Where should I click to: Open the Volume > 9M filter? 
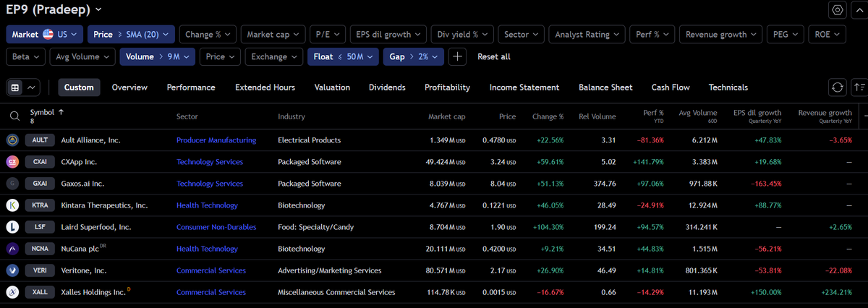[158, 56]
